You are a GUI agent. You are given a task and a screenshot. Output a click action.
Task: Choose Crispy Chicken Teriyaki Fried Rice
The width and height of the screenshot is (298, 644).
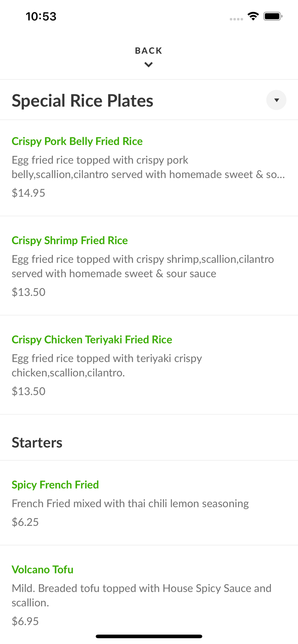[x=92, y=340]
